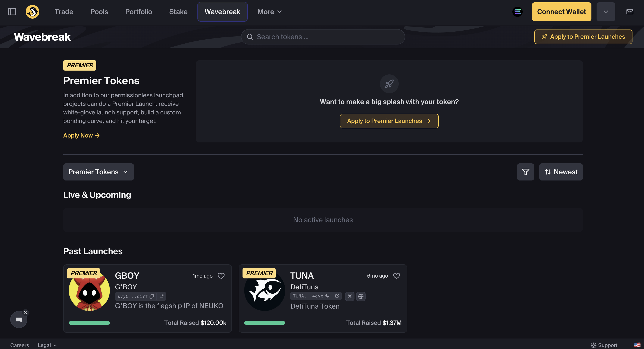Viewport: 644px width, 349px height.
Task: Open the mail inbox icon
Action: point(629,12)
